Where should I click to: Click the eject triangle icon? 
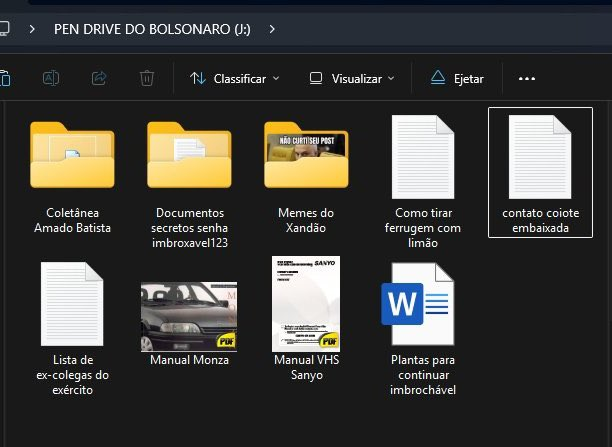tap(438, 78)
